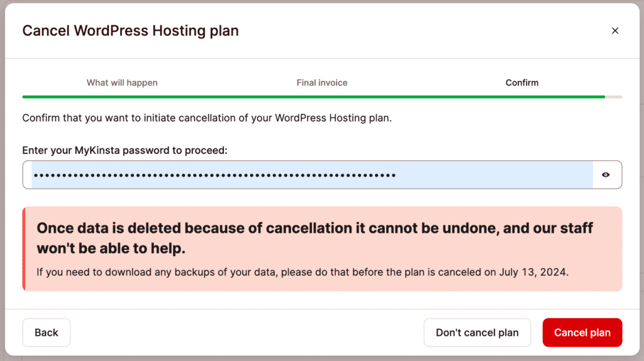Go back using the Back button
The width and height of the screenshot is (644, 361).
click(x=47, y=332)
